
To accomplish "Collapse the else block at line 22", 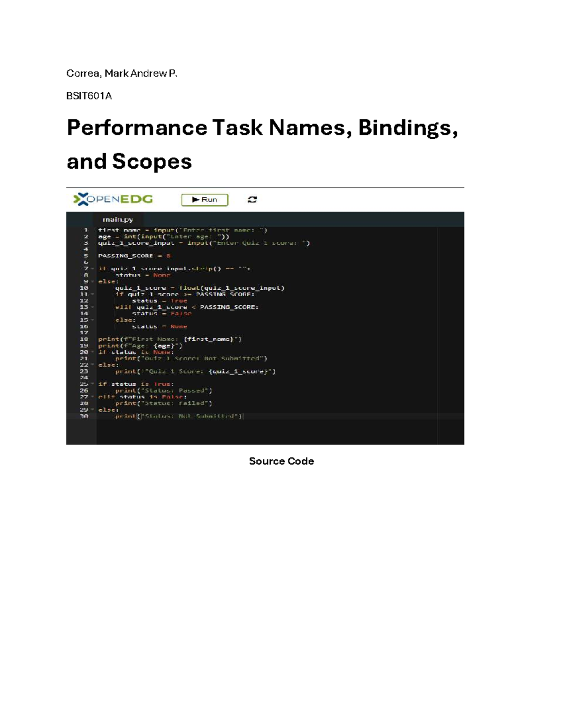I will [92, 365].
